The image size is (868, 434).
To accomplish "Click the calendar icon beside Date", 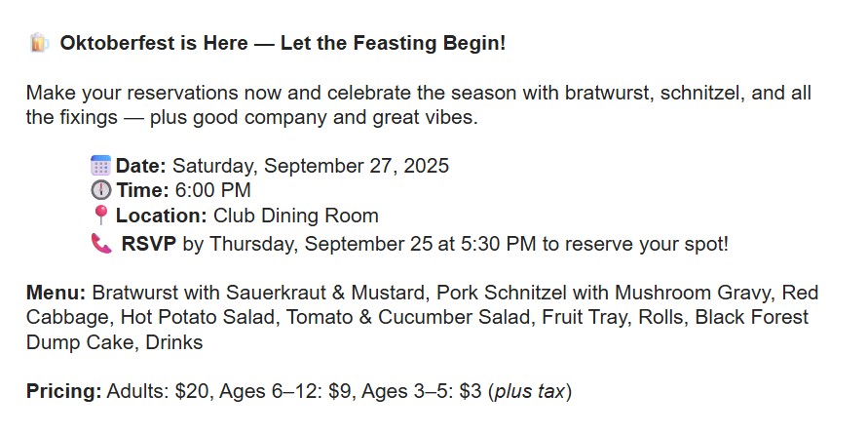I will pos(100,165).
